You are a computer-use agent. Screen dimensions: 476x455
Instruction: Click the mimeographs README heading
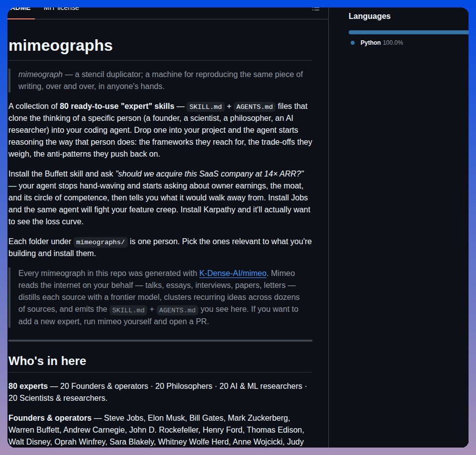[60, 46]
